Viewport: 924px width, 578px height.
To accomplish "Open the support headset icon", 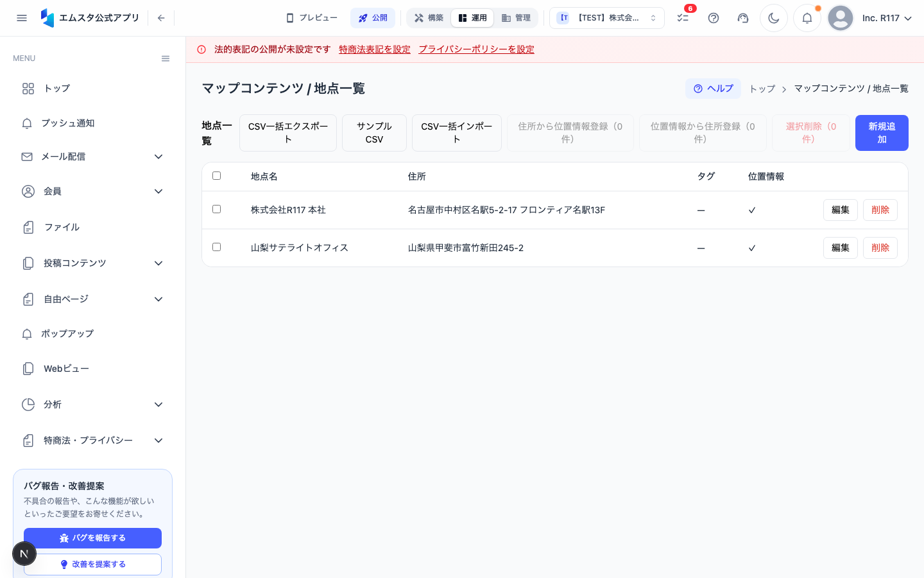I will [x=743, y=18].
